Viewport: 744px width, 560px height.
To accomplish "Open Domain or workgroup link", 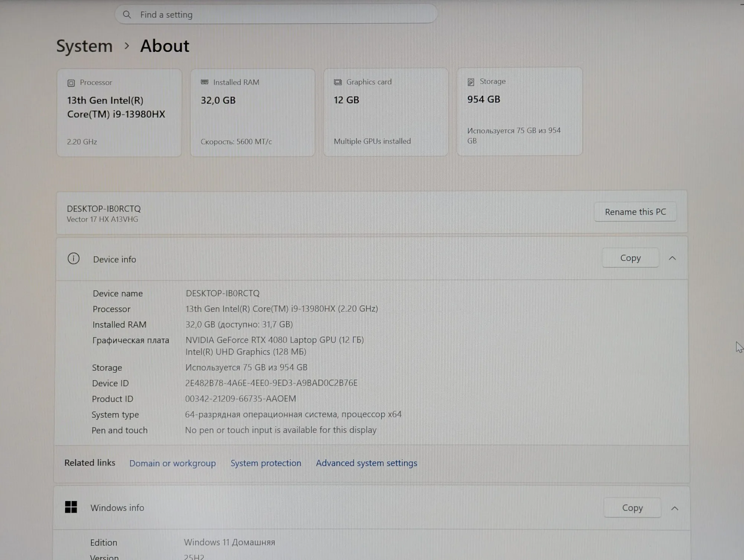I will (173, 463).
